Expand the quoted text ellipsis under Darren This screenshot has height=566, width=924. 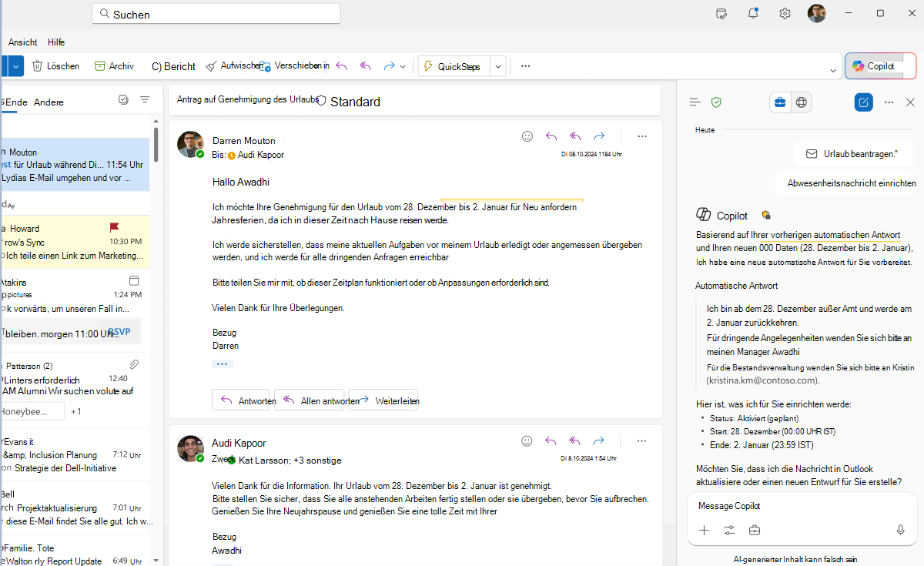223,363
